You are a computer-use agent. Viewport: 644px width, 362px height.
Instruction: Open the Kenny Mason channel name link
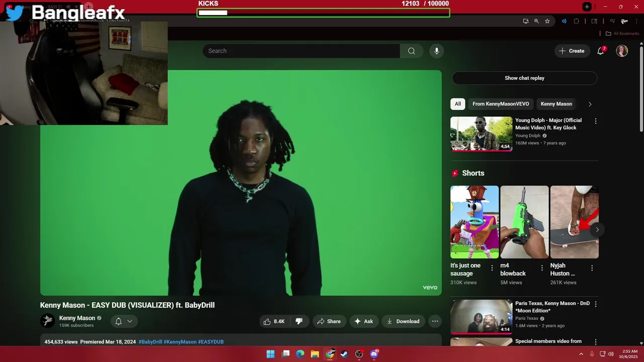(77, 318)
